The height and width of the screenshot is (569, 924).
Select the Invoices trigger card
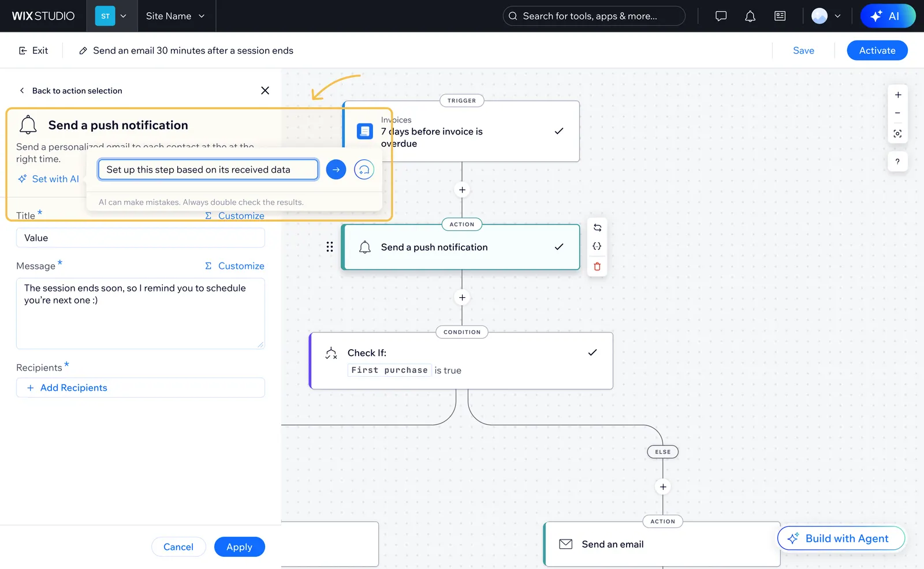[x=461, y=132]
